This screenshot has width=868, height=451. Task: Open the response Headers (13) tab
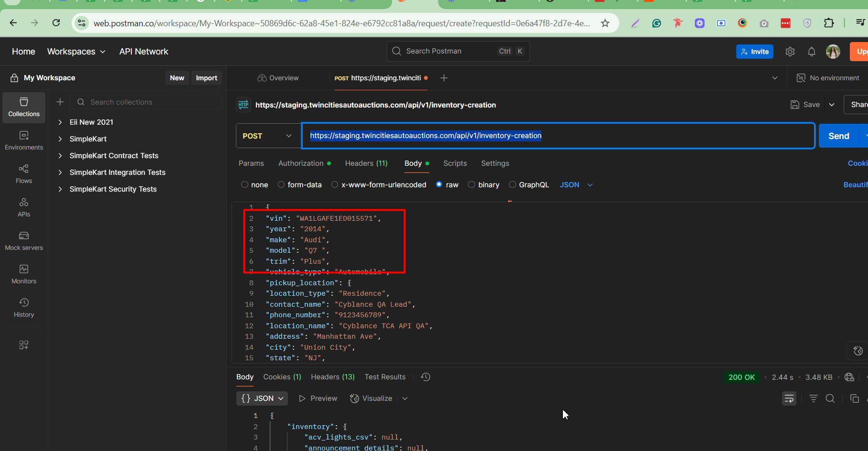pos(333,377)
